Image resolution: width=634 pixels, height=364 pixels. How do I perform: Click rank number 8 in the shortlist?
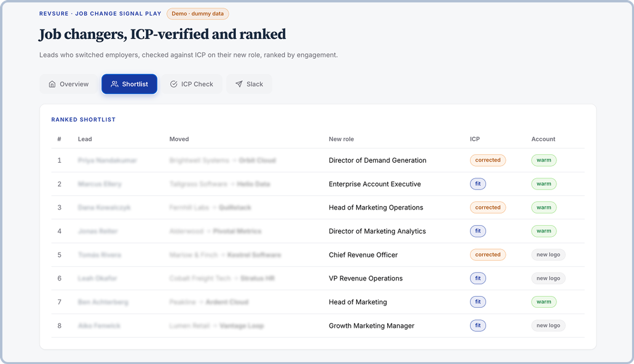click(x=59, y=326)
